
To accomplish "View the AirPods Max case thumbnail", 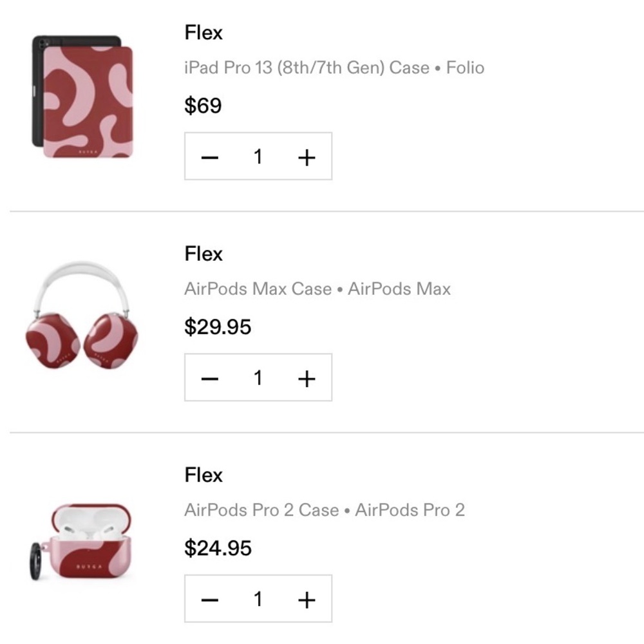I will click(84, 322).
